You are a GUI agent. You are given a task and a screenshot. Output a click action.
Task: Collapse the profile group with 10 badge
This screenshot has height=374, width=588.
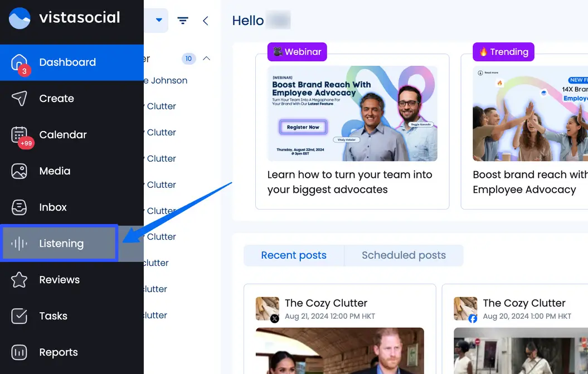[x=206, y=59]
